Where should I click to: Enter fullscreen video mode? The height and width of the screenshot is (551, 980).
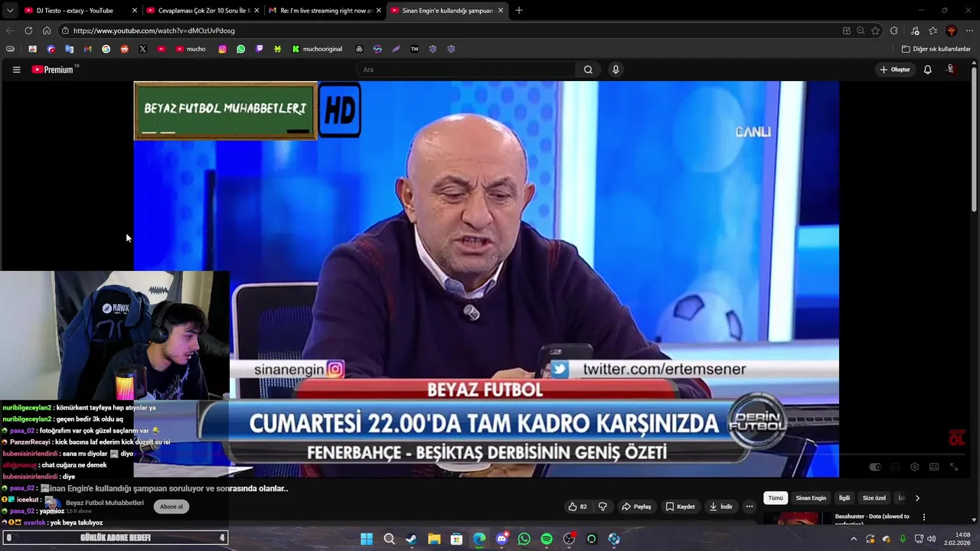(x=954, y=467)
